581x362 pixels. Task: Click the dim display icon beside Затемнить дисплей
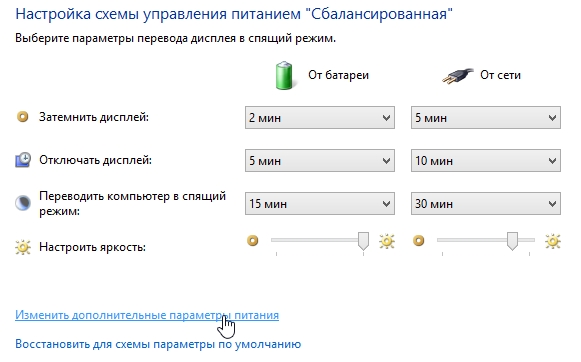(x=23, y=117)
